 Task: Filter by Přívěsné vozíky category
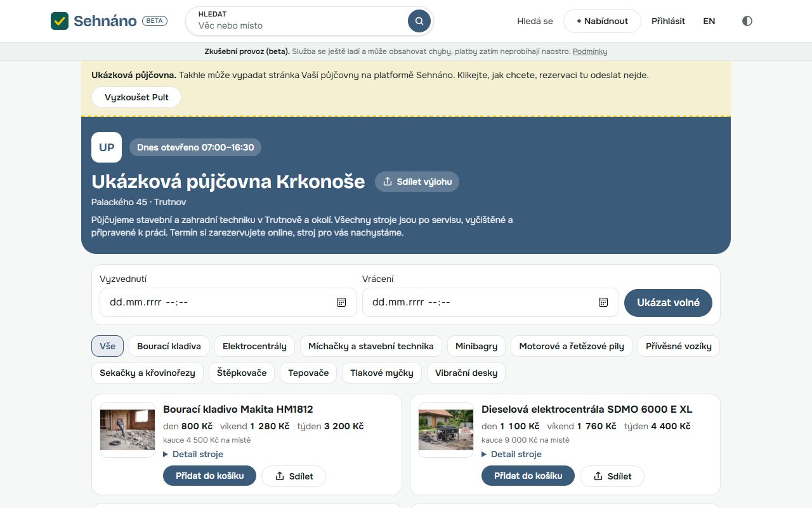(x=679, y=346)
